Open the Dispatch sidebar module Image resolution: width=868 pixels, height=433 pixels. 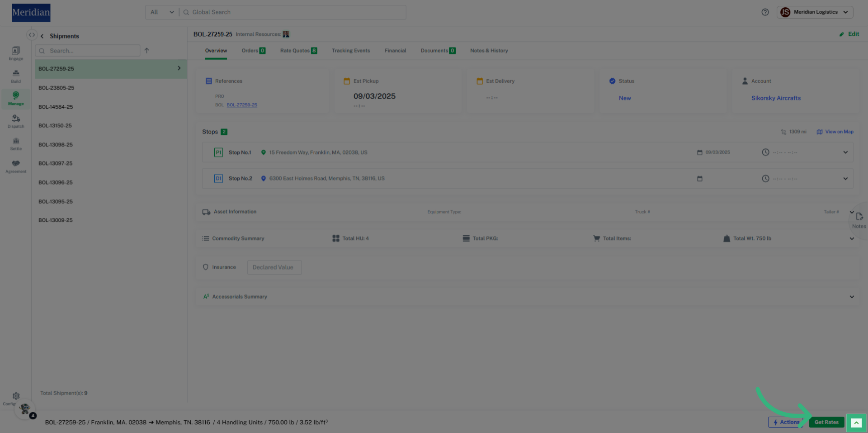pyautogui.click(x=16, y=120)
